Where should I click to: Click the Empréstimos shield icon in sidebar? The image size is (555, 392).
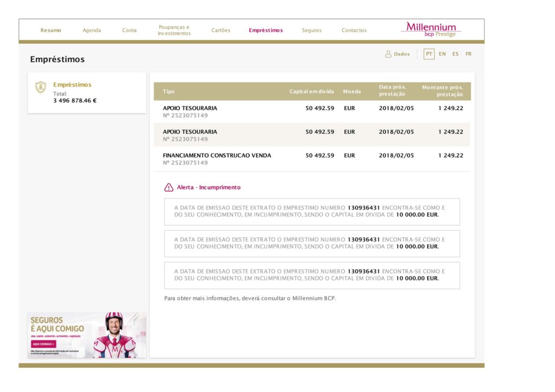click(41, 87)
